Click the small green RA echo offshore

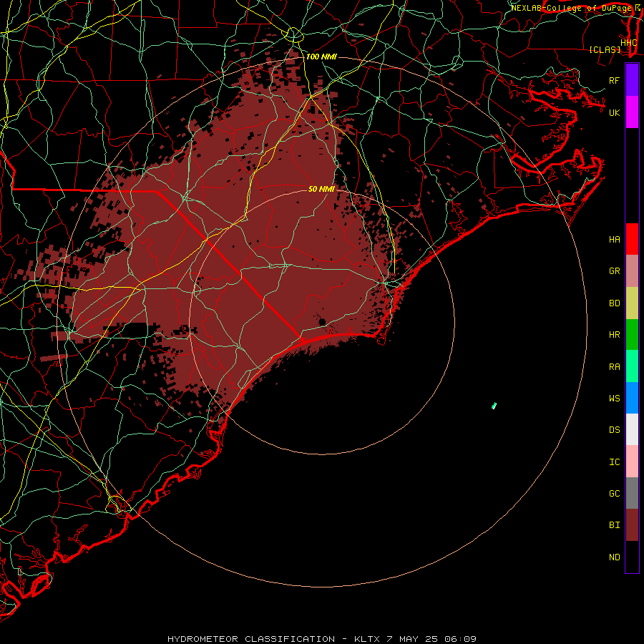point(494,406)
